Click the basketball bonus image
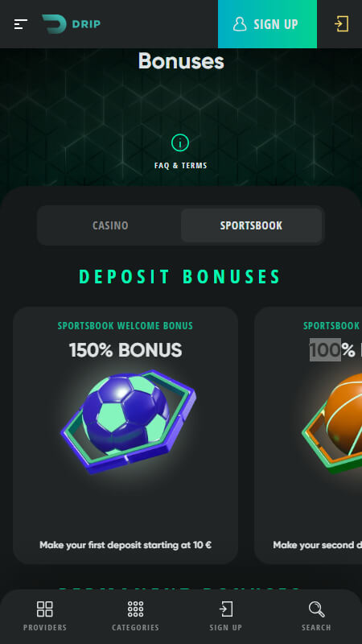The height and width of the screenshot is (644, 362). coord(332,423)
